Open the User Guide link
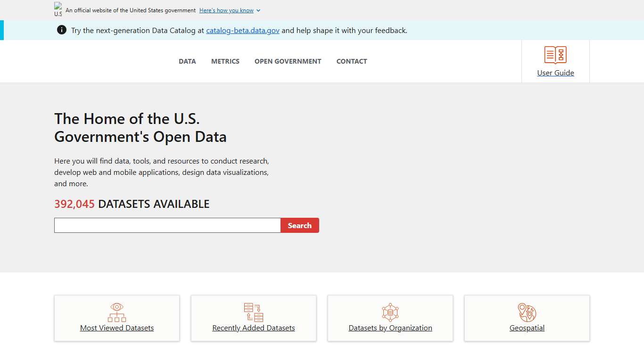This screenshot has height=362, width=644. click(x=555, y=73)
